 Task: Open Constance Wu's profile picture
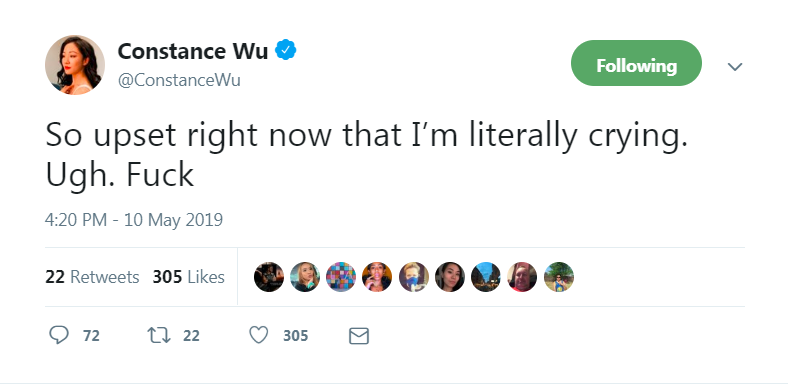pos(75,65)
